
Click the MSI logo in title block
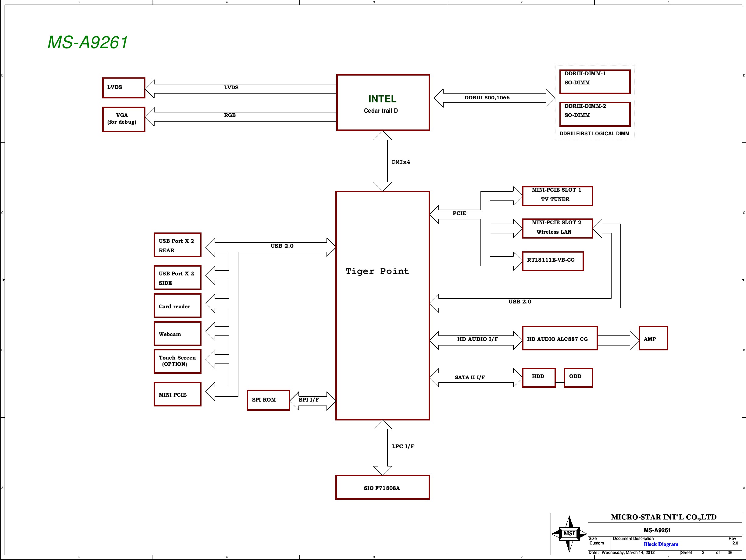tap(569, 533)
